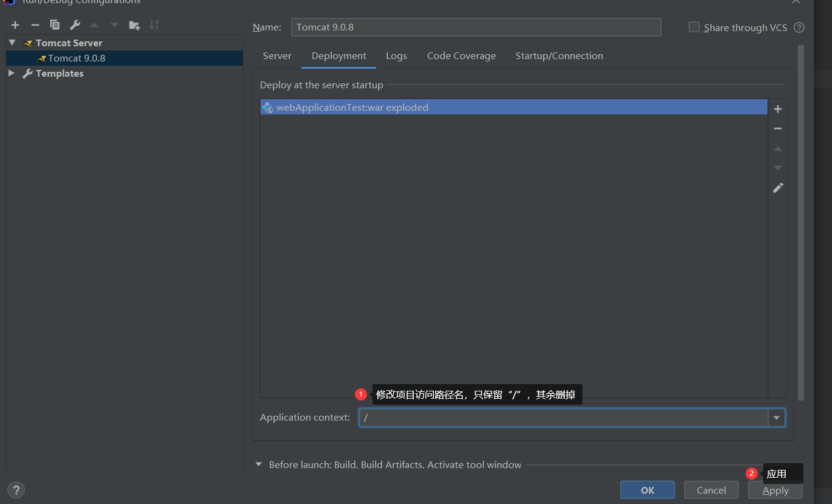Image resolution: width=832 pixels, height=504 pixels.
Task: Switch to the Logs tab
Action: pos(396,56)
